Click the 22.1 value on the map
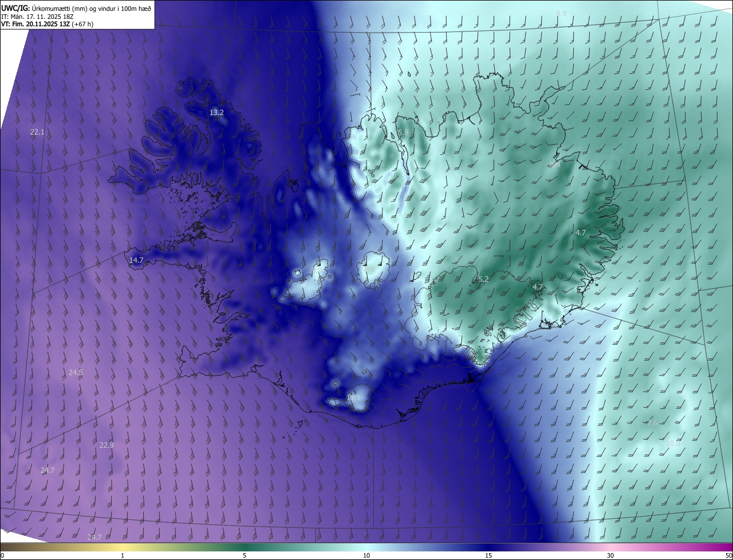The width and height of the screenshot is (733, 560). click(x=37, y=132)
